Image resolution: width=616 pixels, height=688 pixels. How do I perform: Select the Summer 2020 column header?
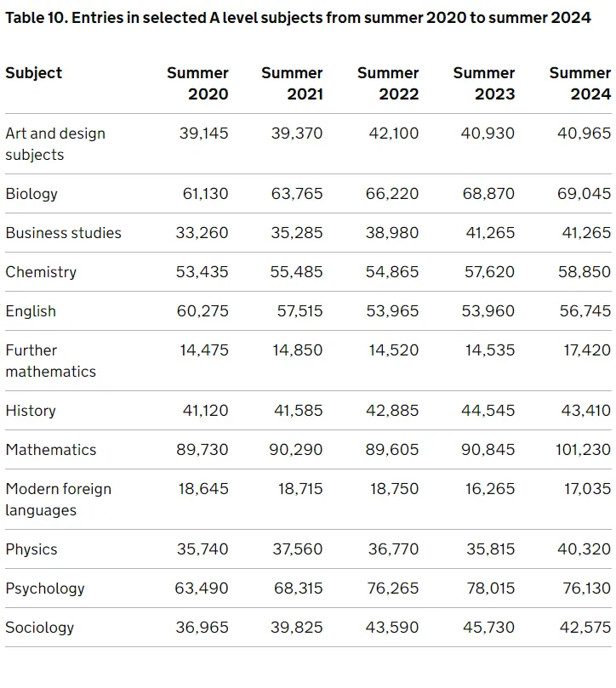(x=197, y=83)
